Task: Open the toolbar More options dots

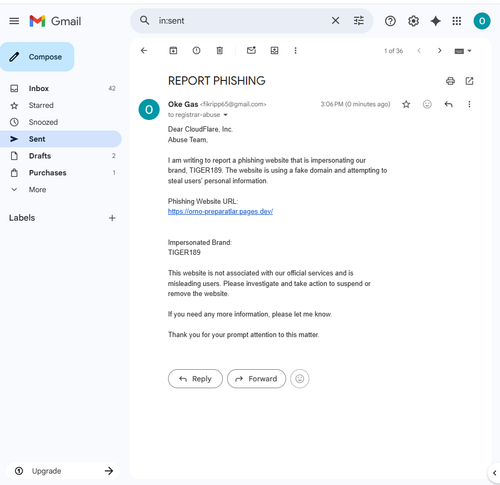Action: (x=295, y=50)
